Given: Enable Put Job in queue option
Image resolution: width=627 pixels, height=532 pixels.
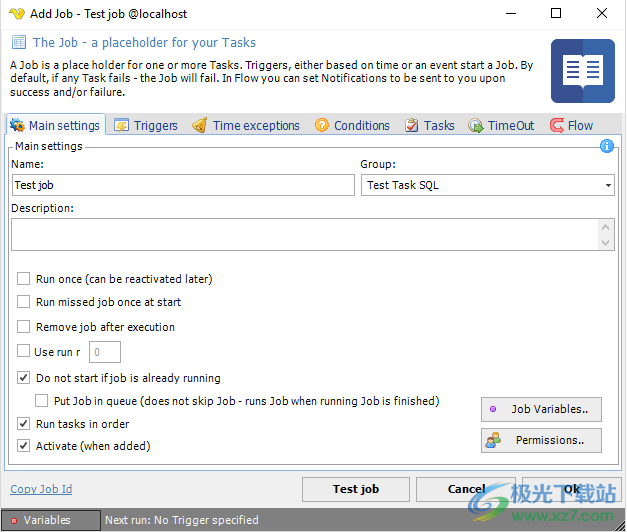Looking at the screenshot, I should click(x=41, y=400).
